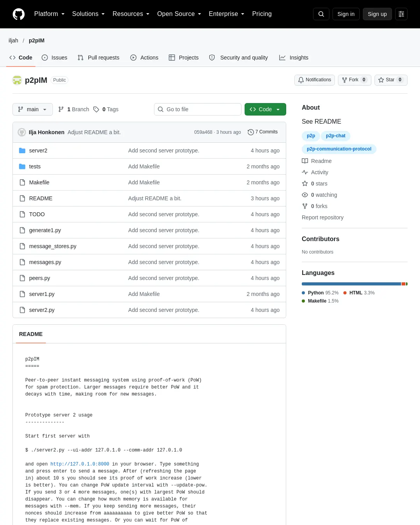
Task: Click the shield icon on Security tab
Action: pyautogui.click(x=212, y=58)
